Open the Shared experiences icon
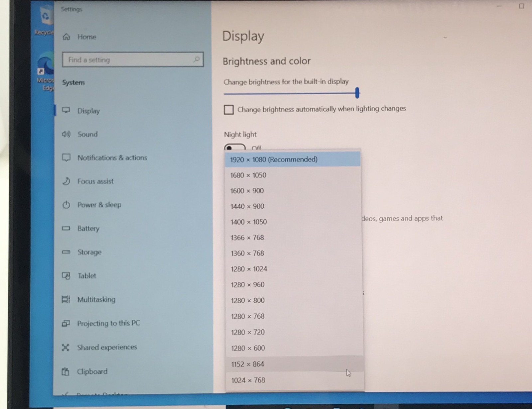 (66, 348)
